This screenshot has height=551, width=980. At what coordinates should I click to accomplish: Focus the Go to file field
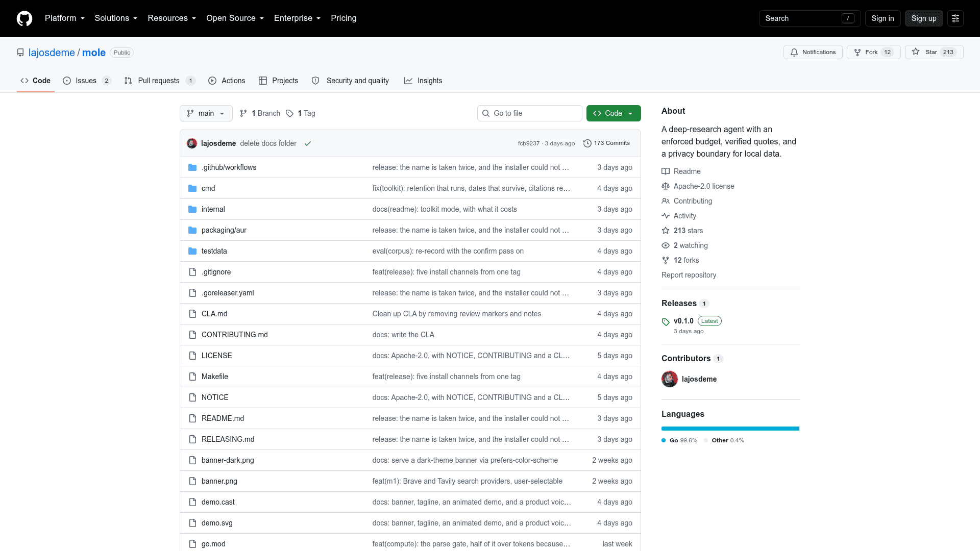point(530,113)
